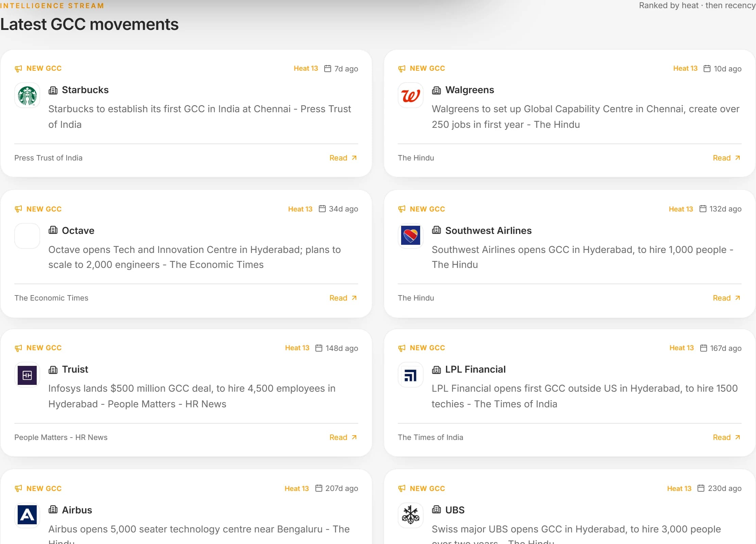Click calendar icon next to 167d ago
The height and width of the screenshot is (544, 756).
point(704,348)
